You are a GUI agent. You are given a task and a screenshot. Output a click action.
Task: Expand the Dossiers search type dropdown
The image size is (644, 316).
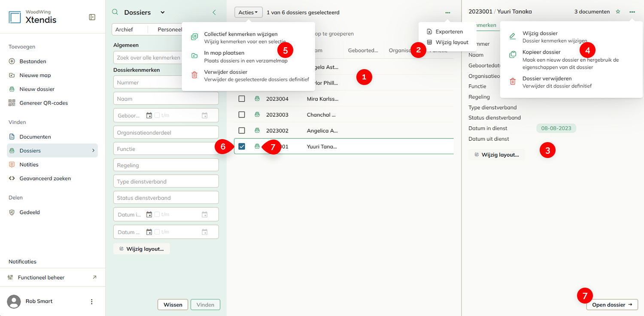point(162,13)
